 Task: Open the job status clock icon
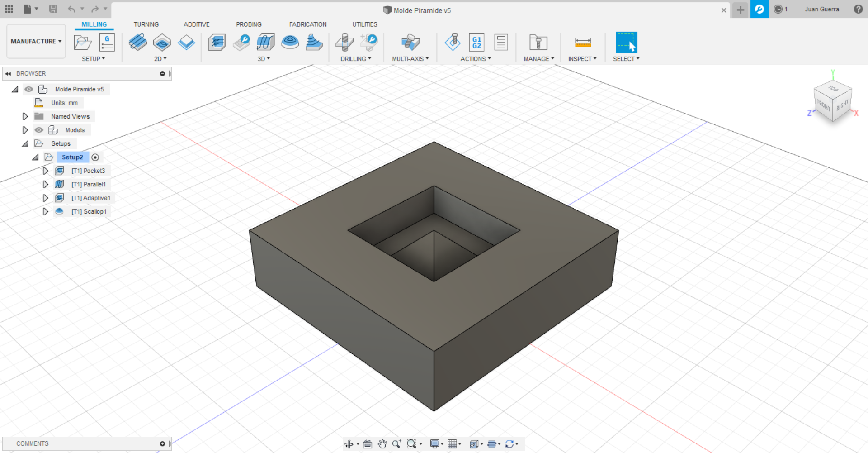pyautogui.click(x=778, y=9)
